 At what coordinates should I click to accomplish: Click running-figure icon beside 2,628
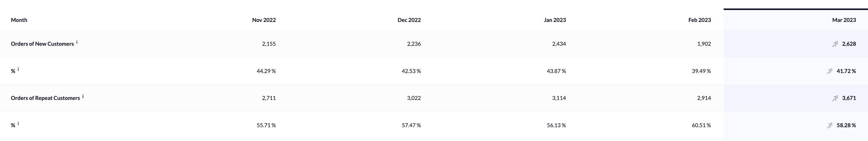coord(835,44)
